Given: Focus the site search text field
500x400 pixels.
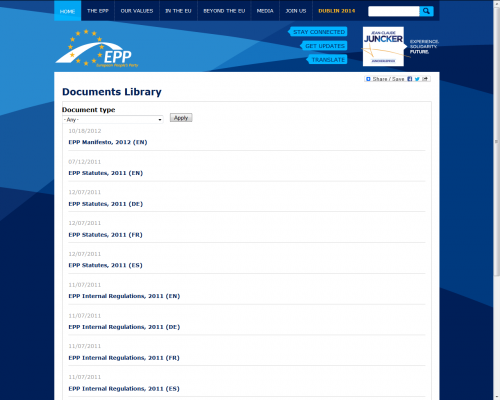Looking at the screenshot, I should pyautogui.click(x=394, y=11).
